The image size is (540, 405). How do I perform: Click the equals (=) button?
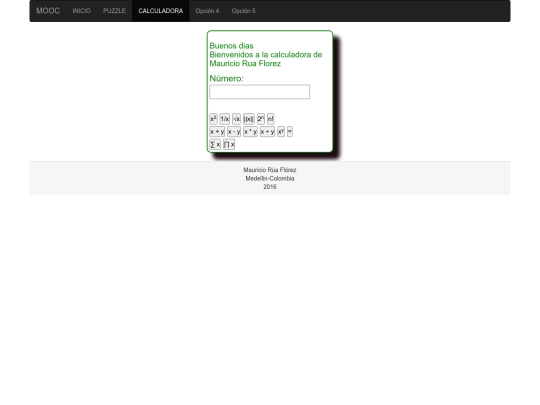[x=290, y=132]
